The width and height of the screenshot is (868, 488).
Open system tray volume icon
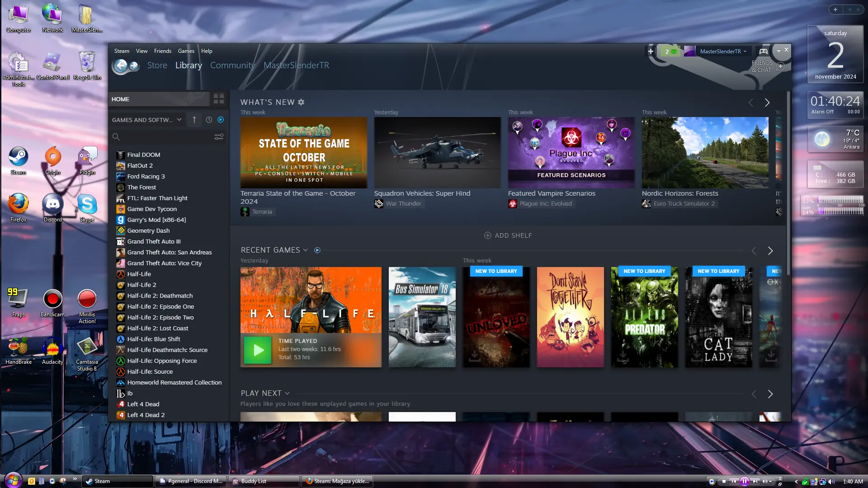pyautogui.click(x=831, y=482)
